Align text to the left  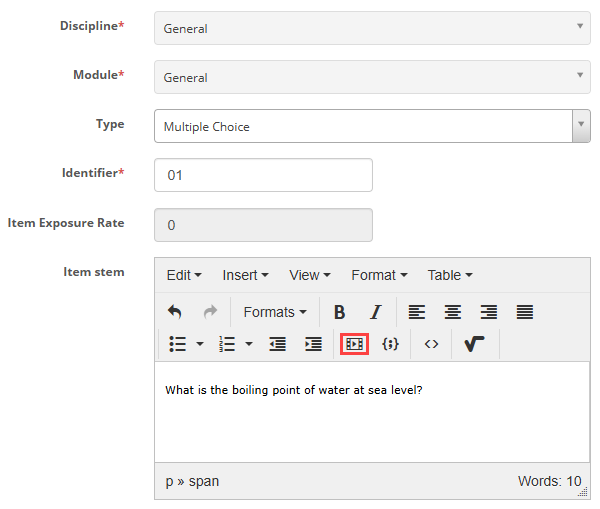coord(416,312)
